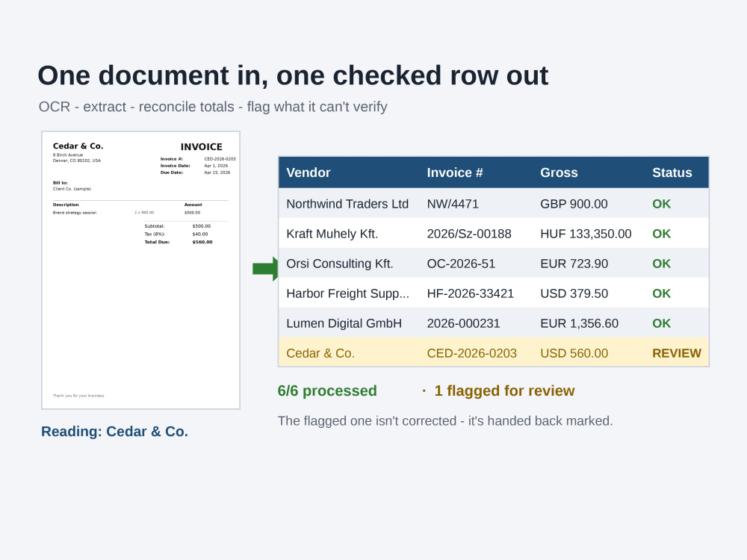Click the 'Description' heading on the invoice
The height and width of the screenshot is (560, 747).
pyautogui.click(x=66, y=205)
